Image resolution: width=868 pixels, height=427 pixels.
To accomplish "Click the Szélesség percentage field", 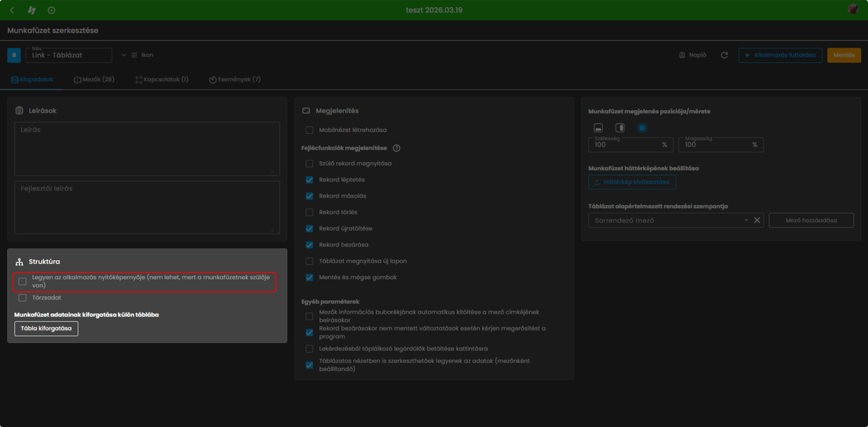I will tap(631, 145).
